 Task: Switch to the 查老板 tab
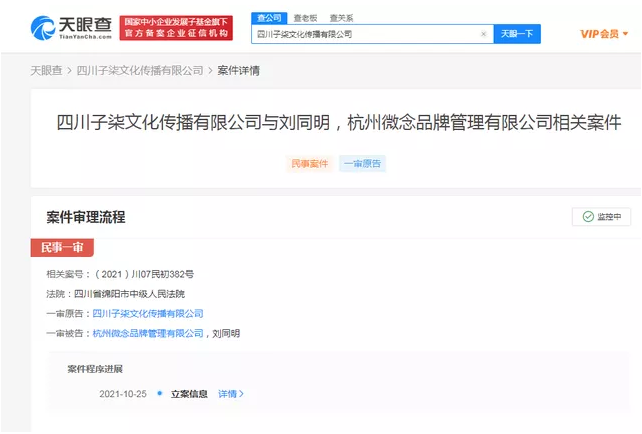(305, 18)
